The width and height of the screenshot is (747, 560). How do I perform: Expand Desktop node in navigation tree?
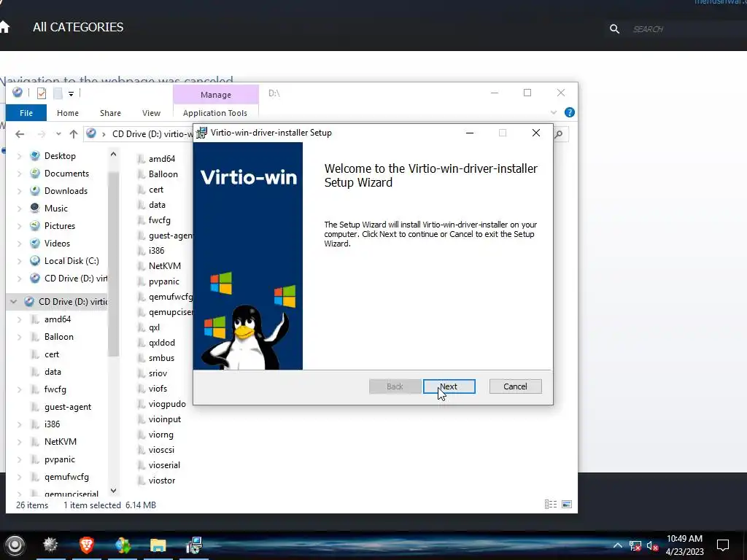(x=19, y=156)
